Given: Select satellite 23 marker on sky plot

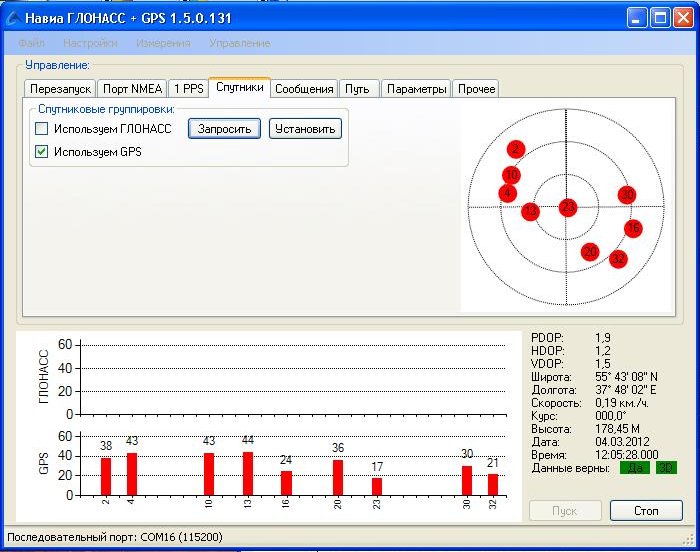Looking at the screenshot, I should 568,207.
